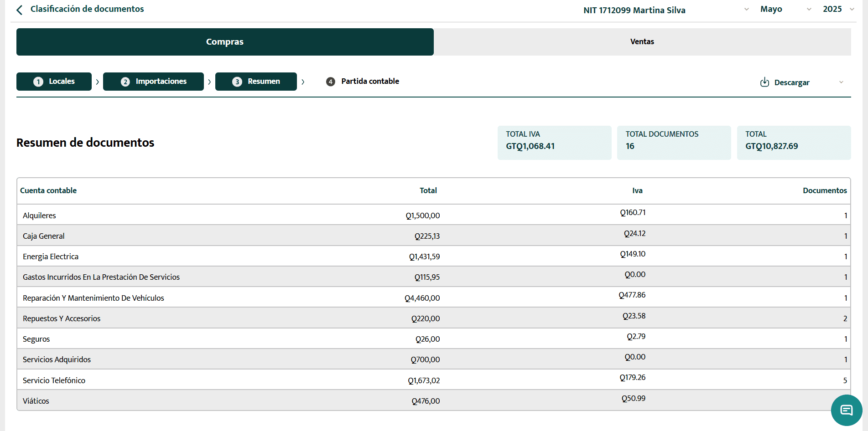Go to the Resumen step
Viewport: 868px width, 431px height.
point(256,82)
